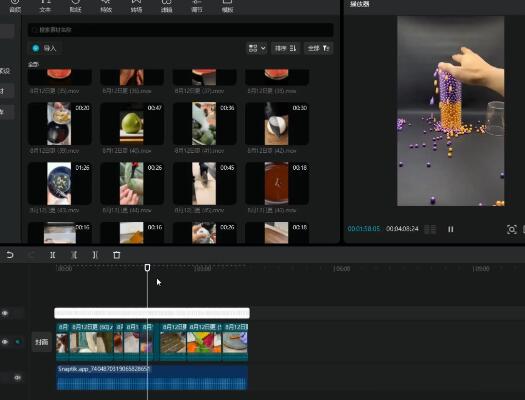This screenshot has height=400, width=525.
Task: Mute the Snaptik audio track
Action: click(18, 378)
